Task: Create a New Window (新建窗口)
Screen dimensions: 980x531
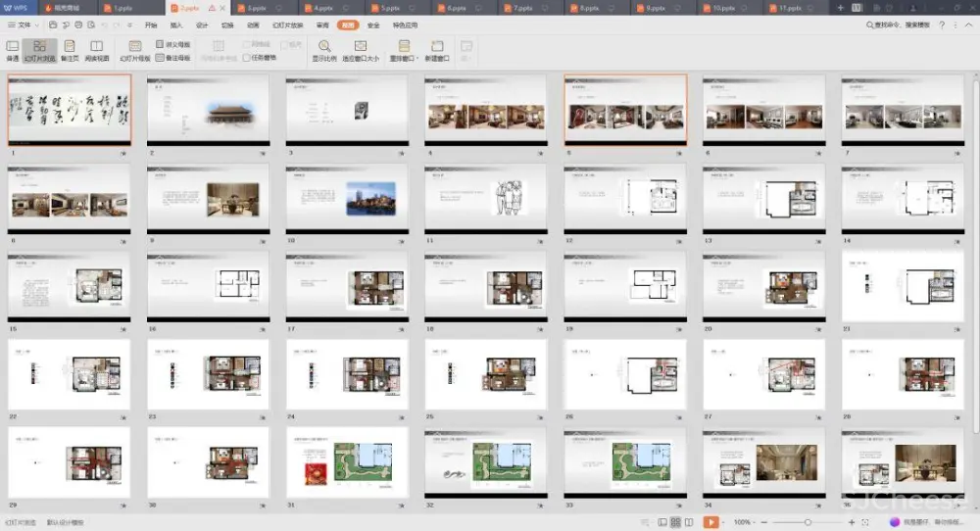Action: click(437, 50)
